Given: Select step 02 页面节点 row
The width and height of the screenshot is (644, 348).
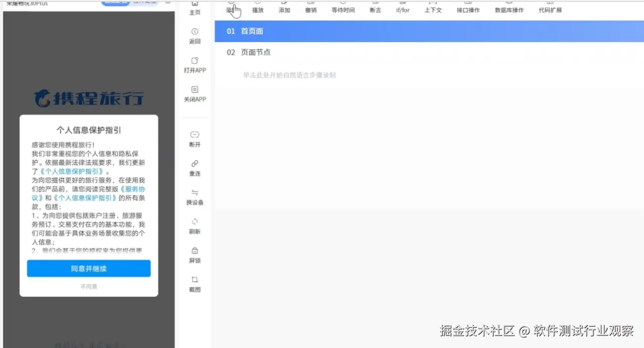Looking at the screenshot, I should coord(429,52).
